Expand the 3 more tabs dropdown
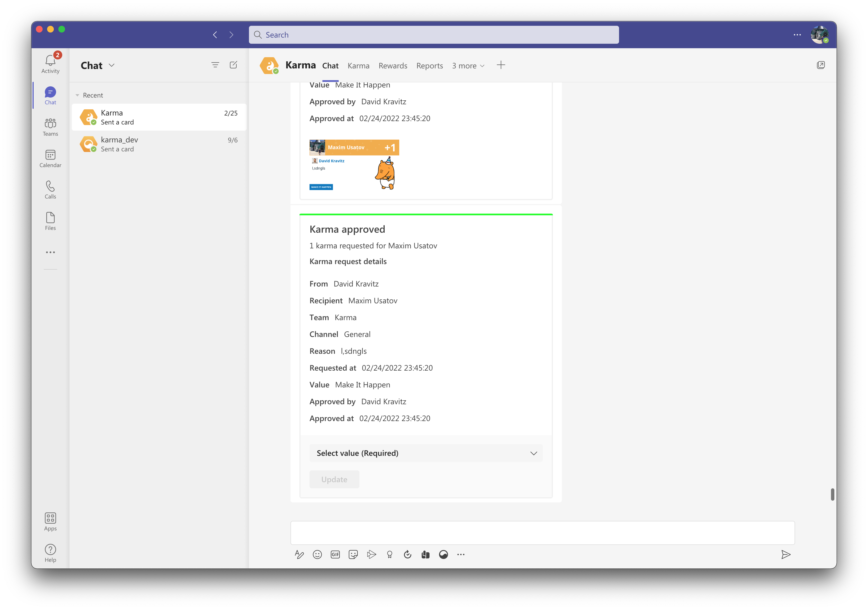The image size is (868, 610). pyautogui.click(x=468, y=66)
